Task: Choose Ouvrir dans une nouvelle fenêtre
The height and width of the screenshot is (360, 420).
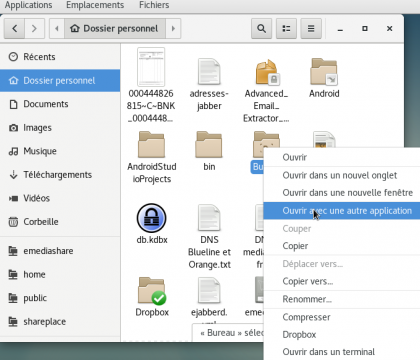Action: 342,193
